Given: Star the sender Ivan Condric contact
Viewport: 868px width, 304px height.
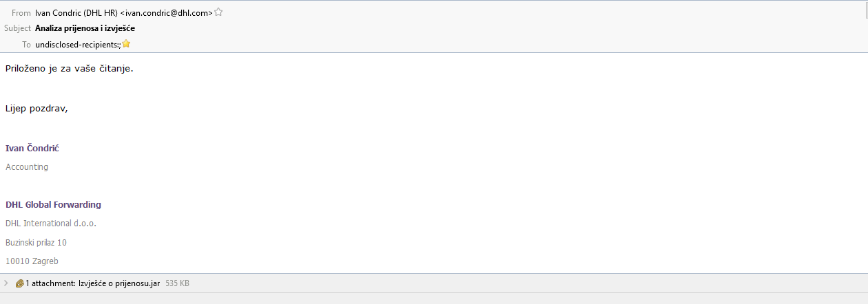Looking at the screenshot, I should (218, 12).
